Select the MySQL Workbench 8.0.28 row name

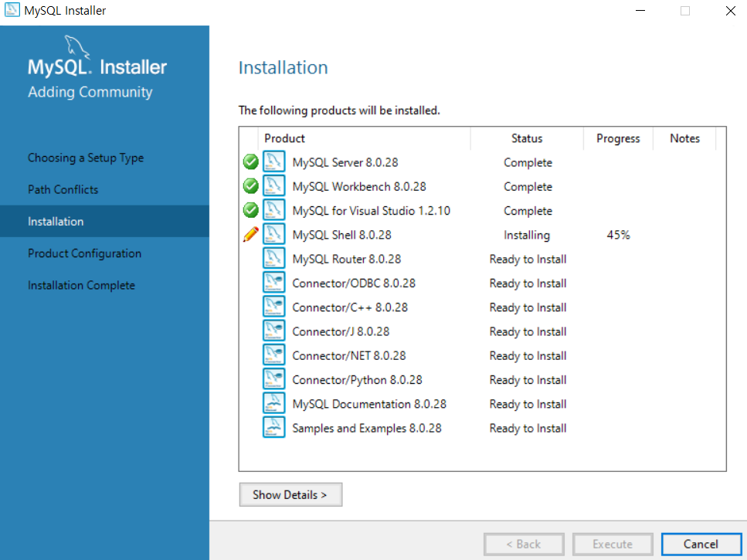(359, 187)
